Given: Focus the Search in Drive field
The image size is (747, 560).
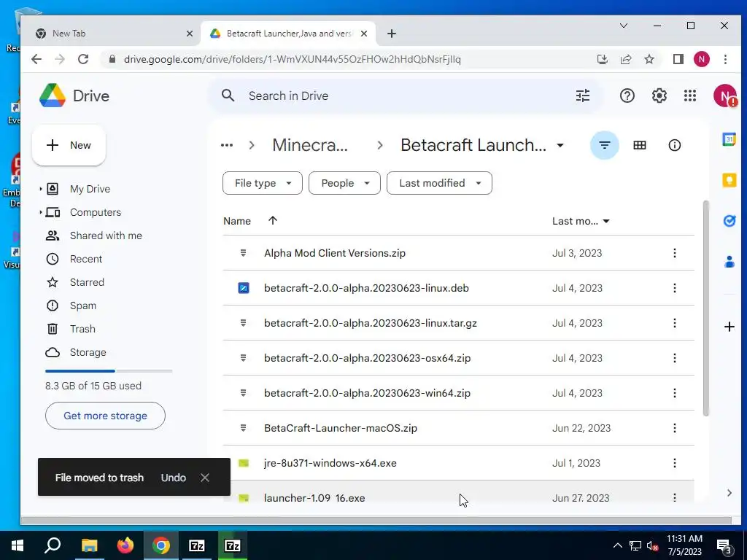Looking at the screenshot, I should 405,96.
